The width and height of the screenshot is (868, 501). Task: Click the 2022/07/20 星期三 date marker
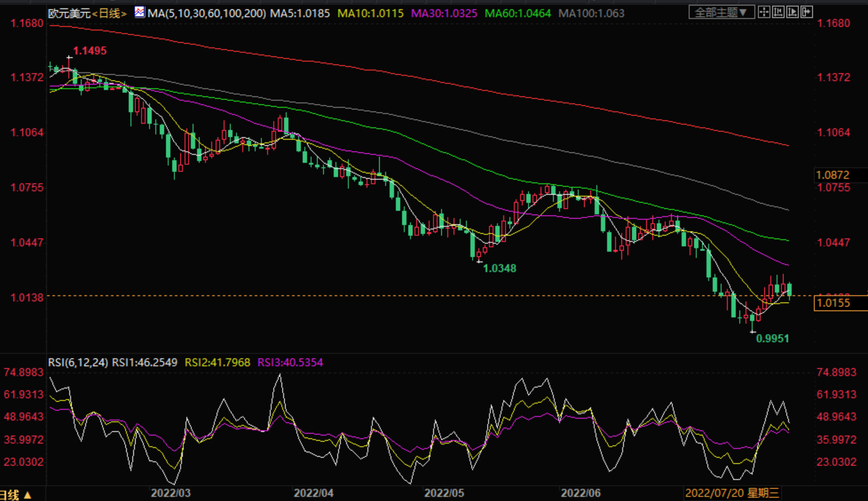pyautogui.click(x=732, y=493)
